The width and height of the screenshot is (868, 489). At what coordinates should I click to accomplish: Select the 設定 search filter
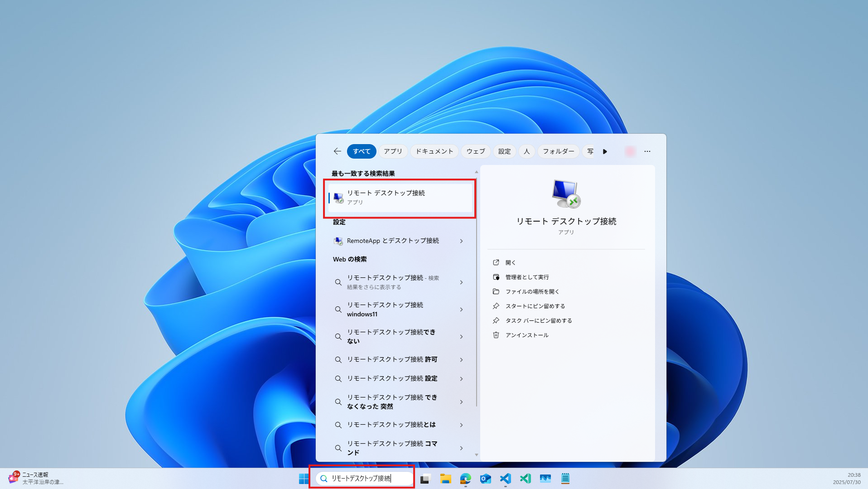click(x=504, y=151)
